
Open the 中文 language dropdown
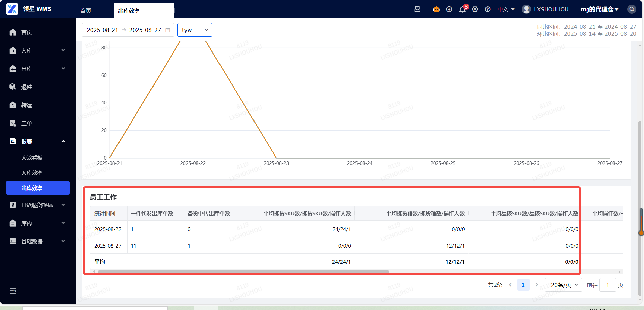(506, 9)
